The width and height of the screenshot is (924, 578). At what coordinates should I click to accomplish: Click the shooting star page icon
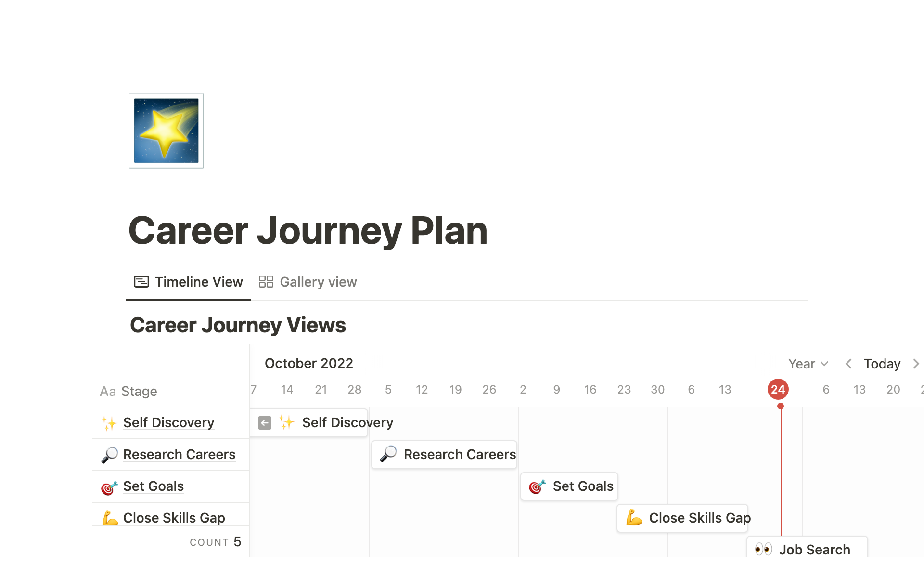[x=166, y=131]
